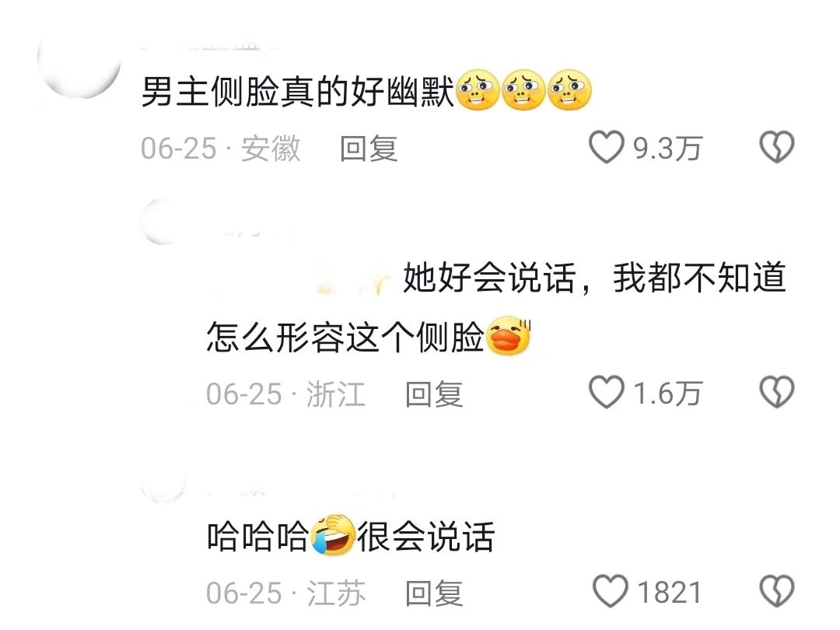
Task: Tap the 1821 like count
Action: (669, 593)
